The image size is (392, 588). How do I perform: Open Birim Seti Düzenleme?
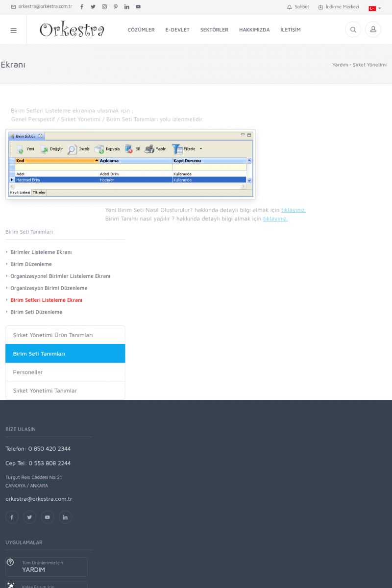pyautogui.click(x=36, y=312)
